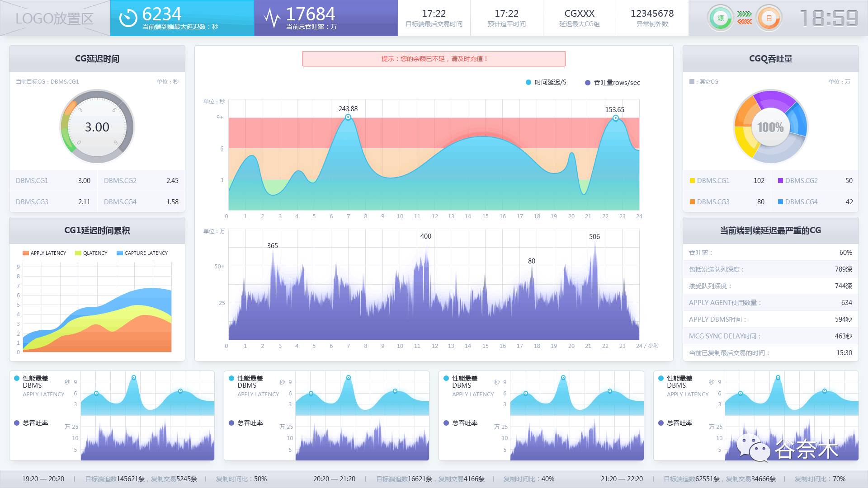Click the 19:20 — 20:20 status bar interval
The height and width of the screenshot is (488, 868).
43,479
